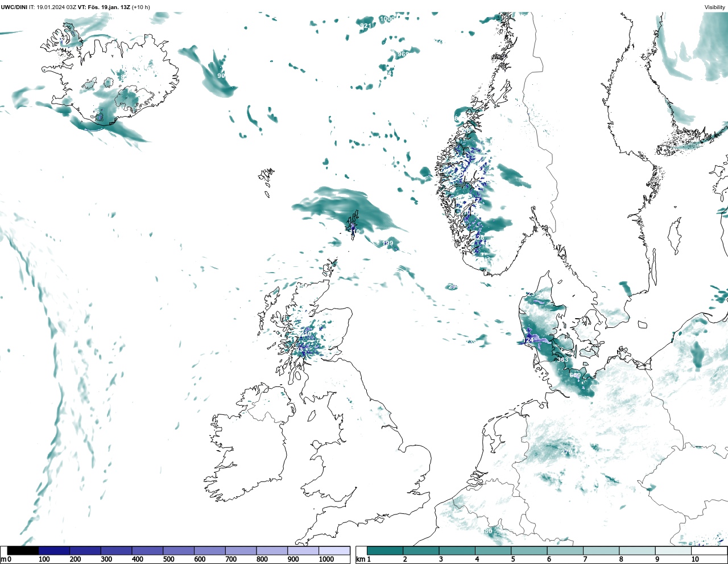Click the "24" visibility value over Jutland
This screenshot has width=728, height=564.
coord(530,340)
